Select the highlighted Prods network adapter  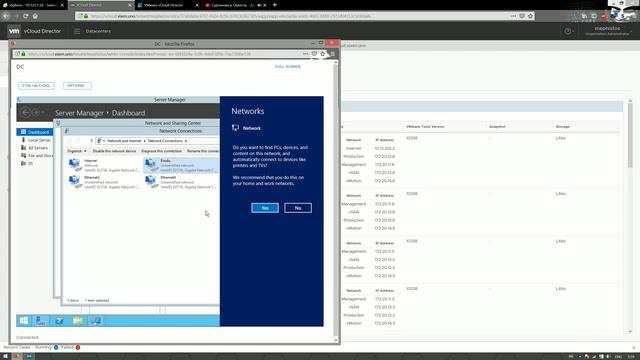click(181, 165)
